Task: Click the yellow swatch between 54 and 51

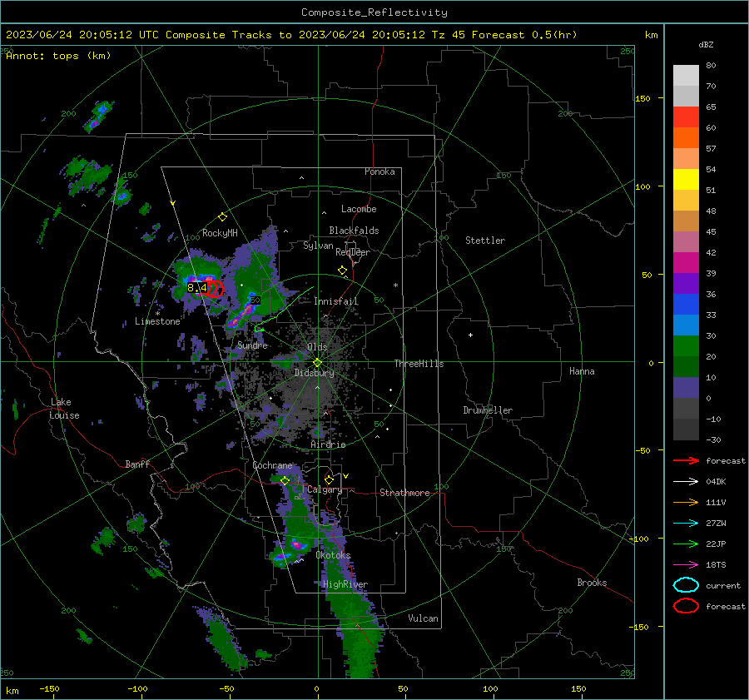Action: click(x=686, y=180)
